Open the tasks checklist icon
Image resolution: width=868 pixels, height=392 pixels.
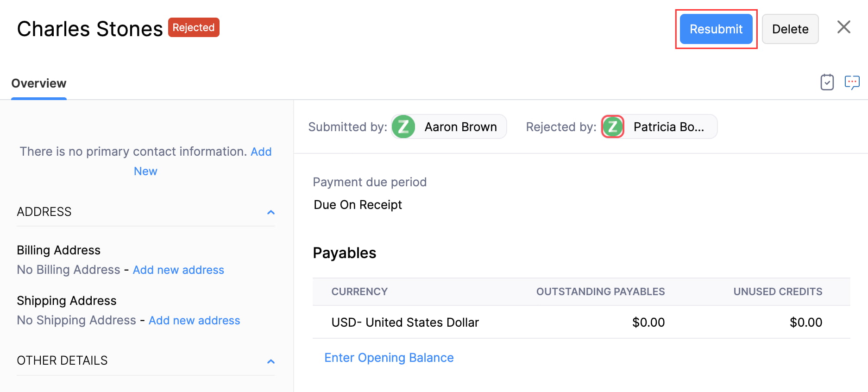click(827, 82)
